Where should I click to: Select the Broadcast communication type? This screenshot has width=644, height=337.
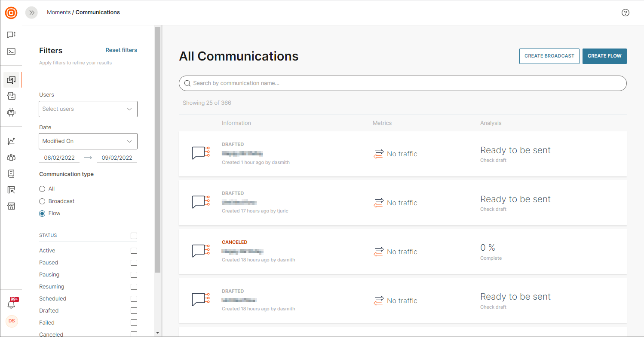tap(42, 201)
